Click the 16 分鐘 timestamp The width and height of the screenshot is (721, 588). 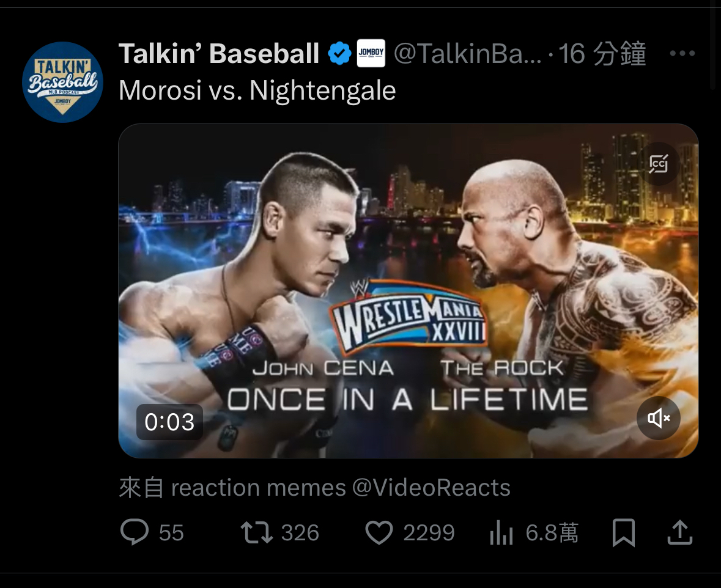602,53
